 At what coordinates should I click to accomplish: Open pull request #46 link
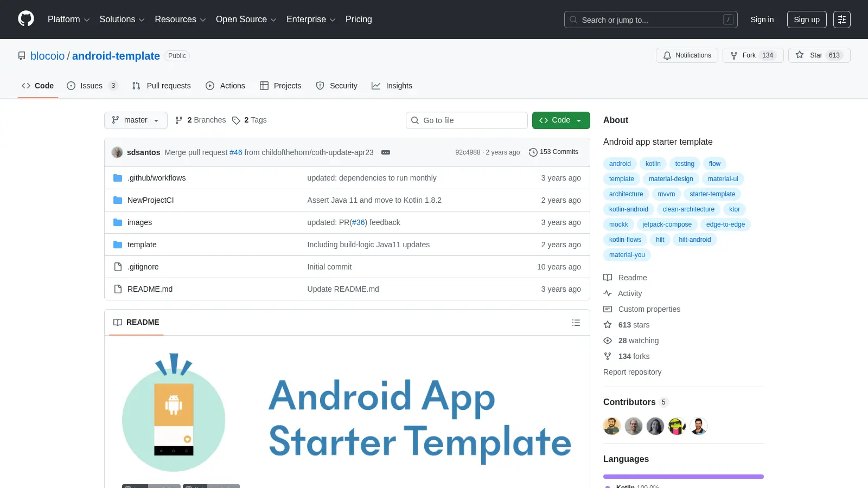(x=236, y=152)
